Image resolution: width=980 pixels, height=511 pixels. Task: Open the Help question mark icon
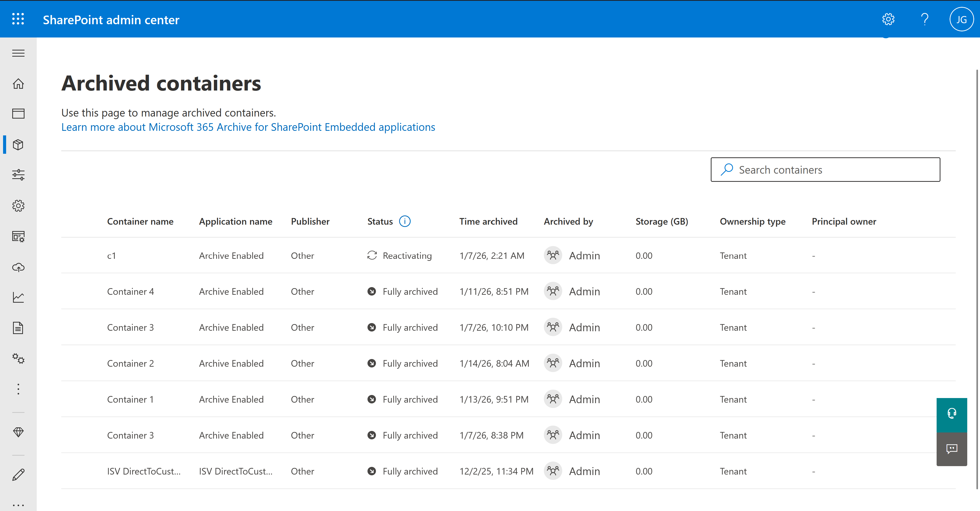(924, 19)
